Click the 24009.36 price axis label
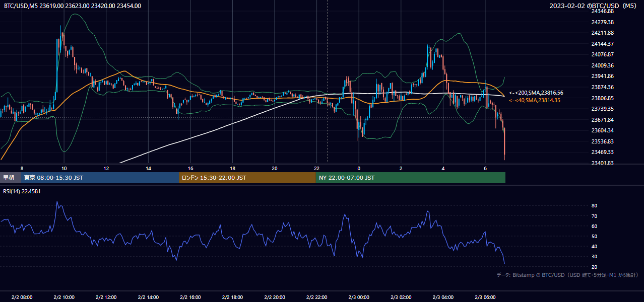This screenshot has height=302, width=644. coord(602,65)
